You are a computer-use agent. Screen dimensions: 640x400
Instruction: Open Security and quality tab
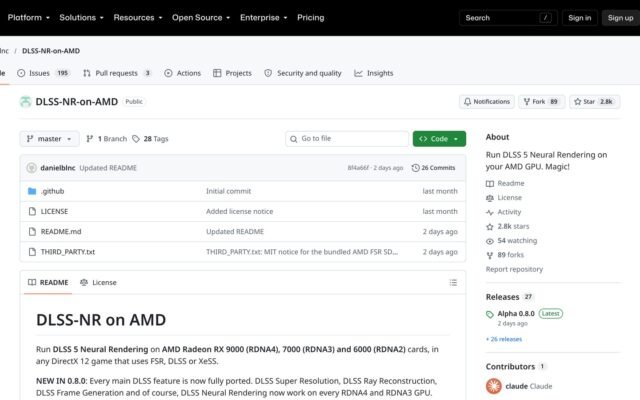[x=302, y=73]
